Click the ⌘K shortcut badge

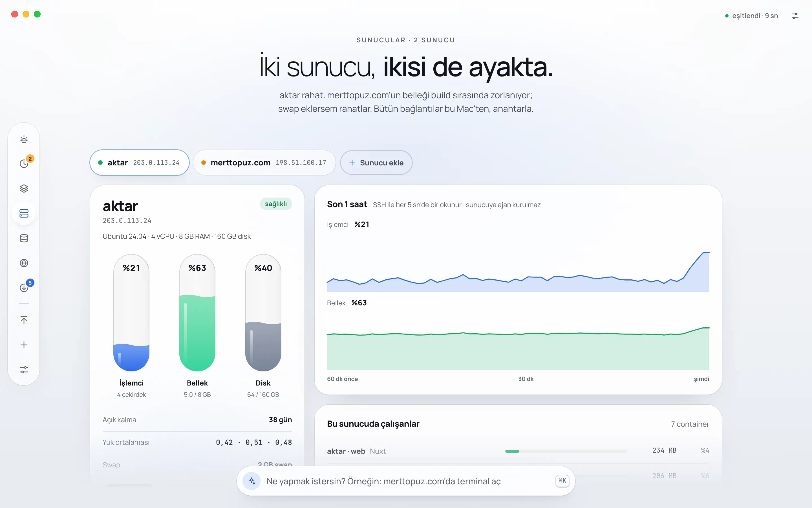(x=562, y=481)
